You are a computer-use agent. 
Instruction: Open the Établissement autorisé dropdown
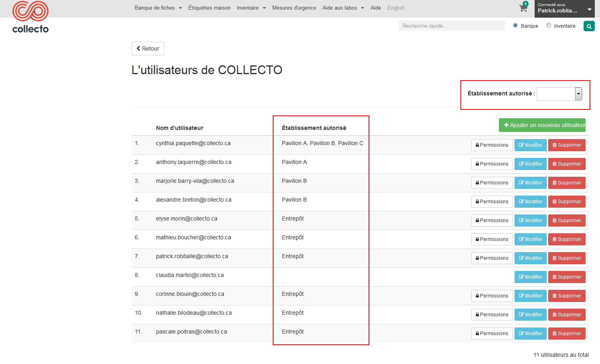[559, 94]
